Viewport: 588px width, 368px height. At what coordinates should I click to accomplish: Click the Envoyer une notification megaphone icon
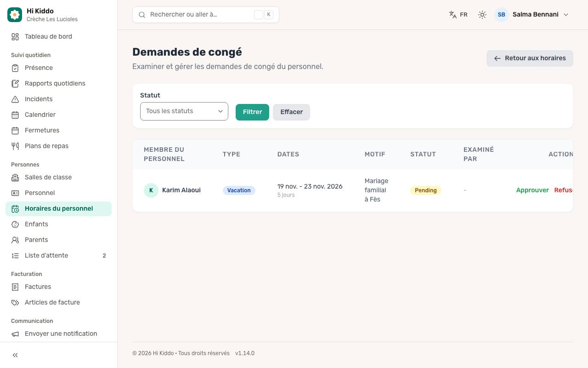[15, 334]
